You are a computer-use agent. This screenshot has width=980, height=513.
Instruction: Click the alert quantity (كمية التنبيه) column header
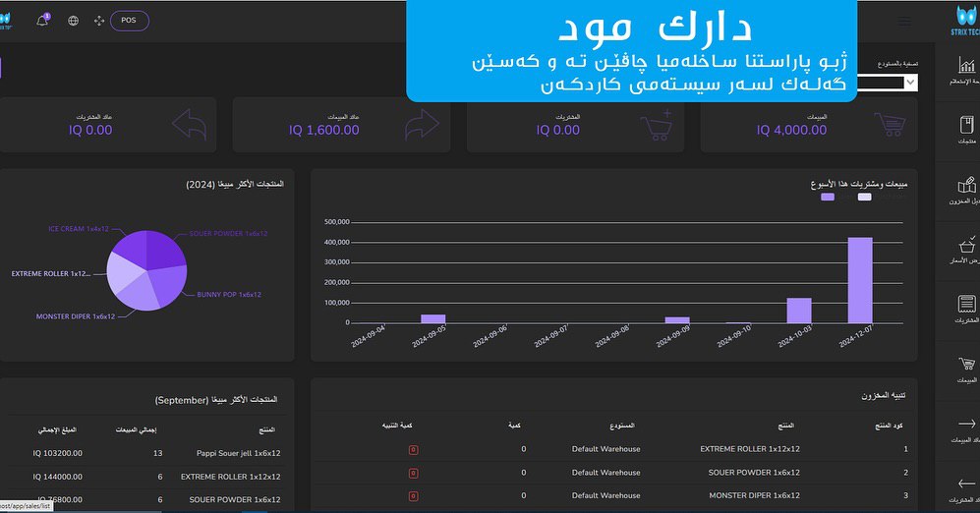[x=397, y=426]
